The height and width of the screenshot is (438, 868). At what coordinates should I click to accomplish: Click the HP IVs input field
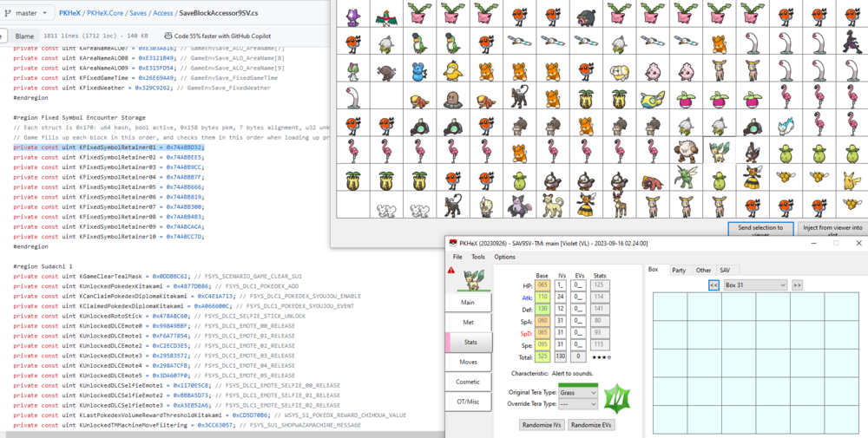point(561,284)
